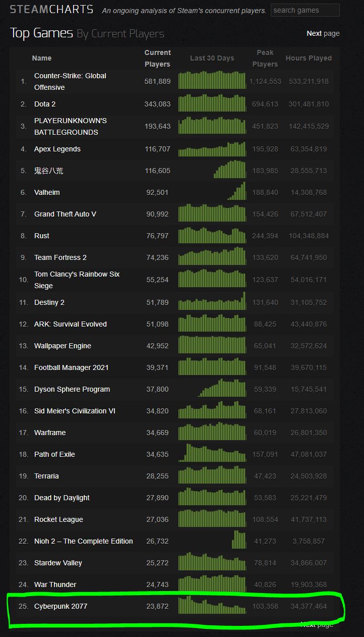Click Cyberpunk 2077's declining 30-day chart
The image size is (364, 637).
click(x=212, y=605)
